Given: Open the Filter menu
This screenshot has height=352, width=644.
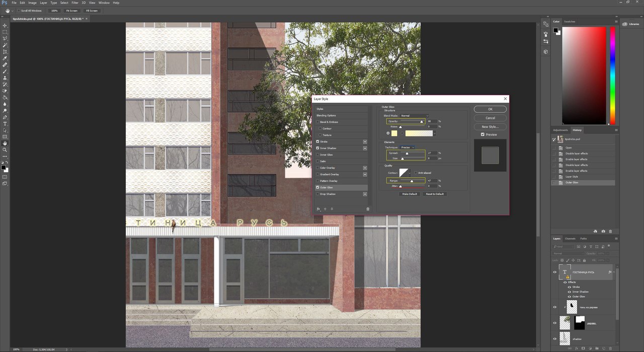Looking at the screenshot, I should [x=75, y=3].
